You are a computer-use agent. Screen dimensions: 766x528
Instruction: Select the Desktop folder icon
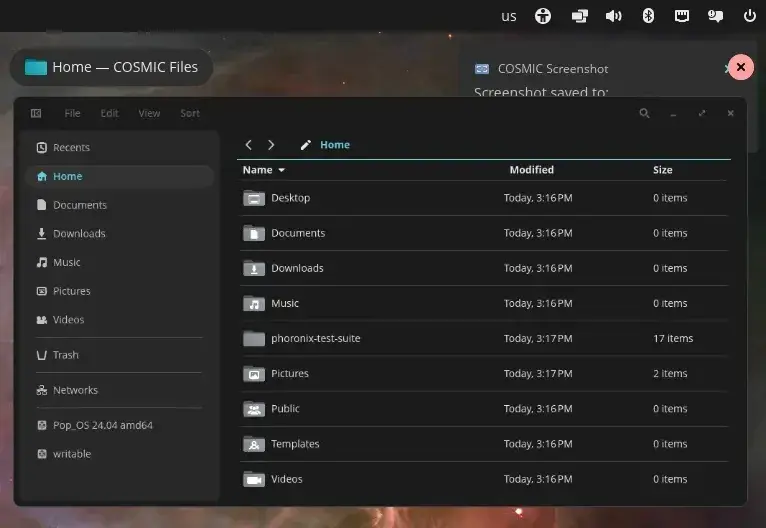point(254,198)
